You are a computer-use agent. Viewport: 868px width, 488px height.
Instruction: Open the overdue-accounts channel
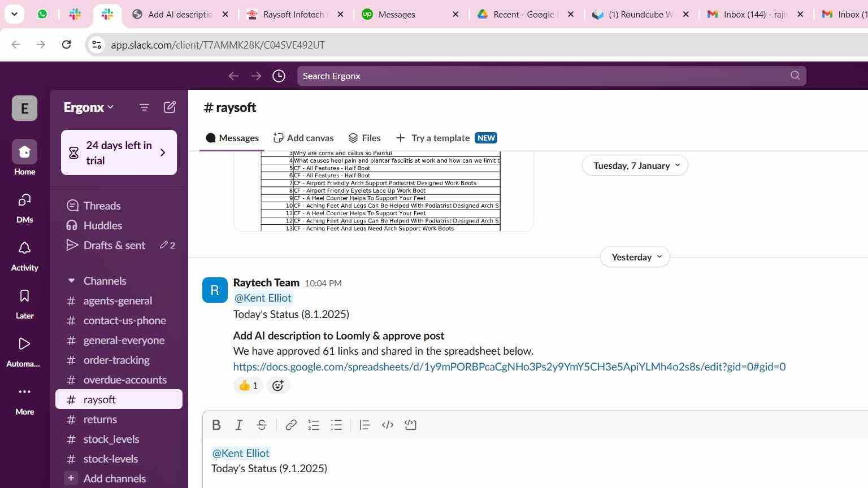(x=119, y=380)
